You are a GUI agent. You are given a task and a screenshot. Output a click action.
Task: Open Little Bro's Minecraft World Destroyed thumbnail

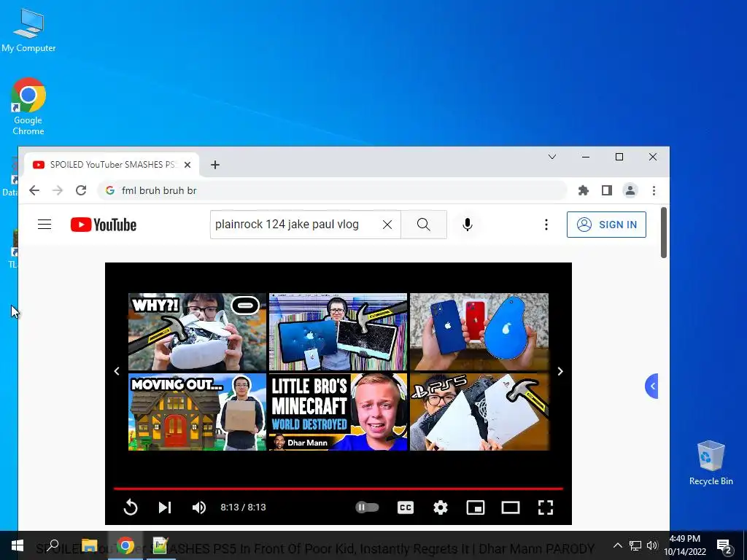338,412
